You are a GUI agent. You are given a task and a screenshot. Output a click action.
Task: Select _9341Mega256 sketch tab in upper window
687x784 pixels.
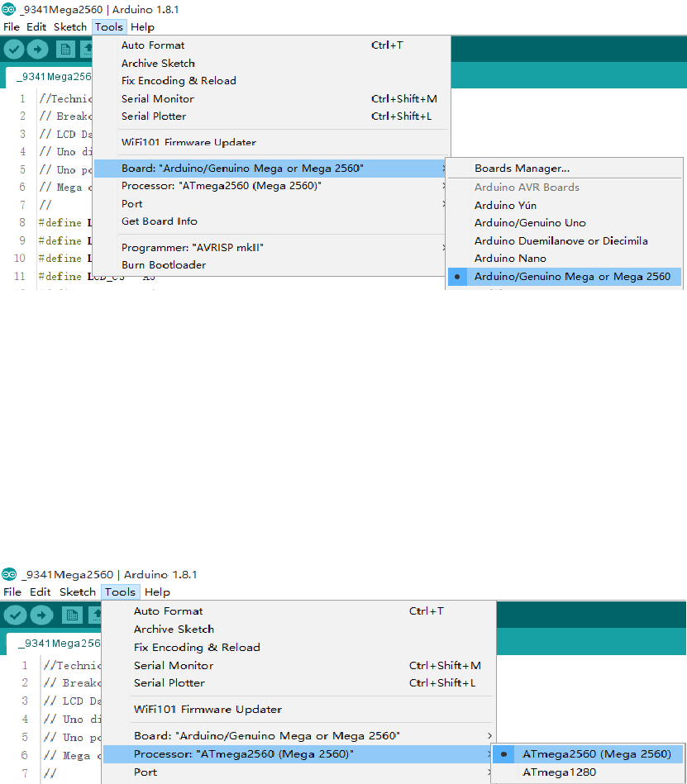coord(49,77)
